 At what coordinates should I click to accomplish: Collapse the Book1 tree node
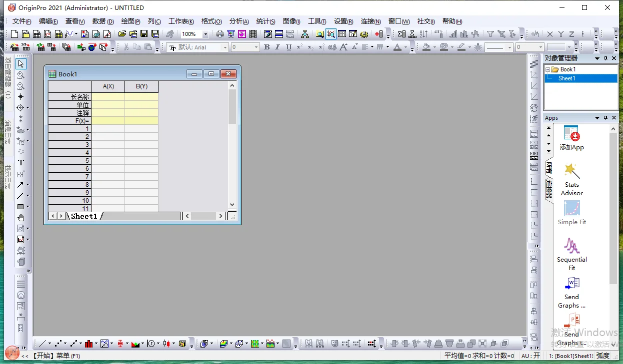point(547,70)
